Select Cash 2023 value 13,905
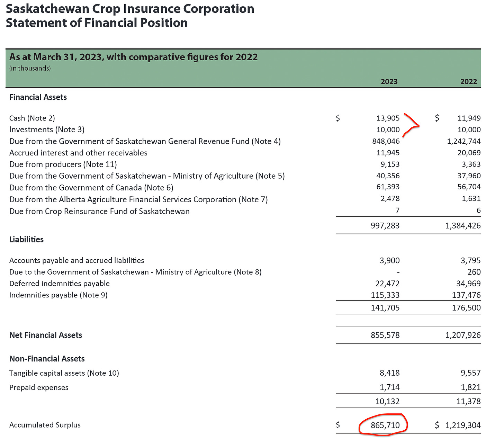Viewport: 504px width, 447px height. tap(388, 118)
